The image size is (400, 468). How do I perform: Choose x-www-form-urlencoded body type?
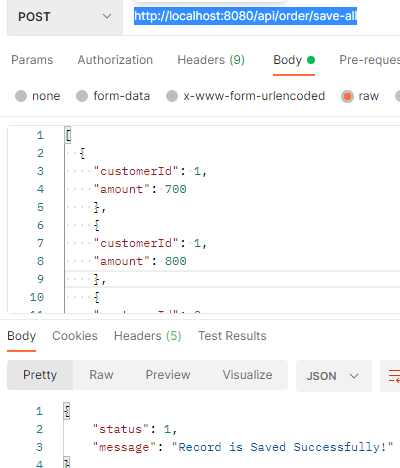(x=245, y=96)
